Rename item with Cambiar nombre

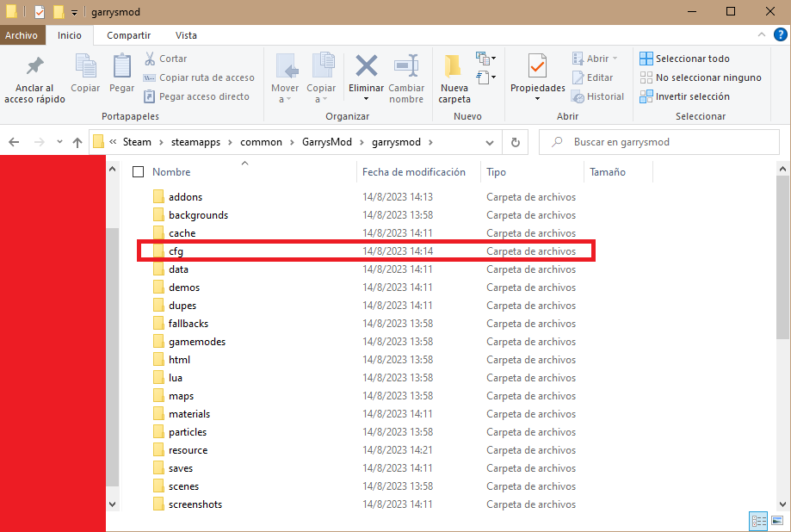click(x=406, y=78)
